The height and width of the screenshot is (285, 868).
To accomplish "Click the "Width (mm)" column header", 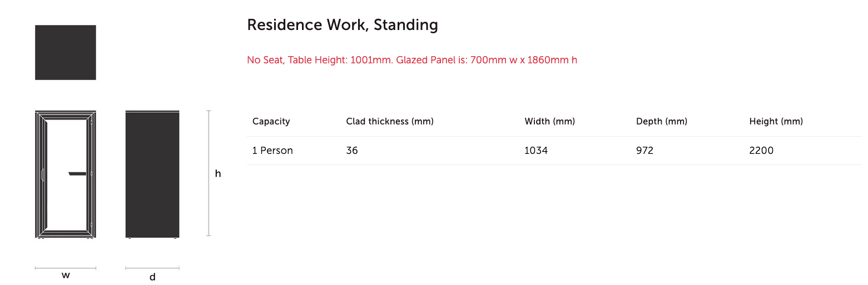I will [549, 122].
